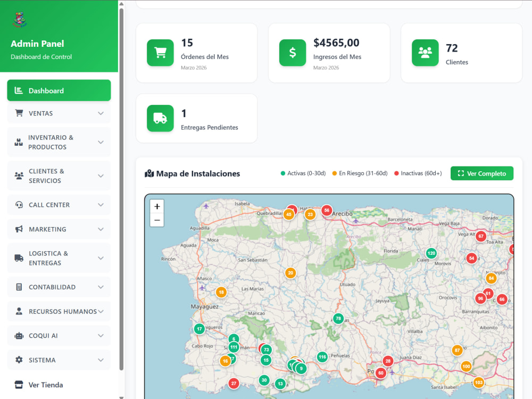Expand the LOGISTICA & ENTREGAS chevron
Image resolution: width=532 pixels, height=399 pixels.
point(101,258)
